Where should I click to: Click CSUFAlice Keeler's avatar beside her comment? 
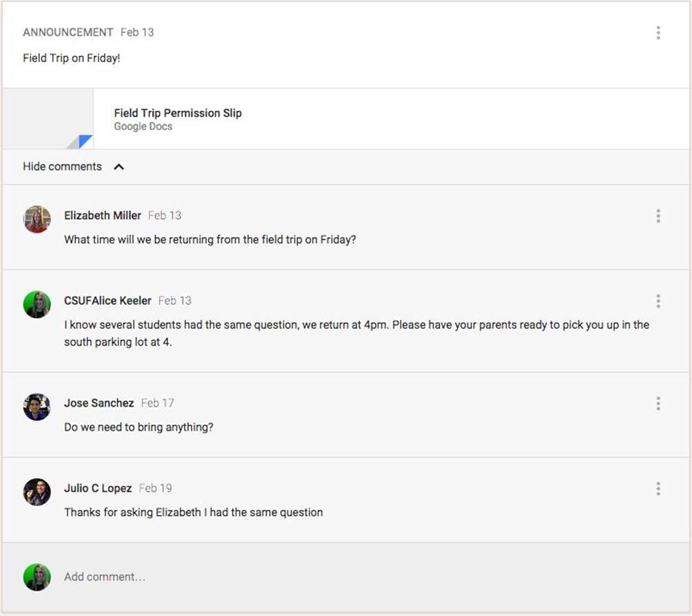[x=37, y=304]
